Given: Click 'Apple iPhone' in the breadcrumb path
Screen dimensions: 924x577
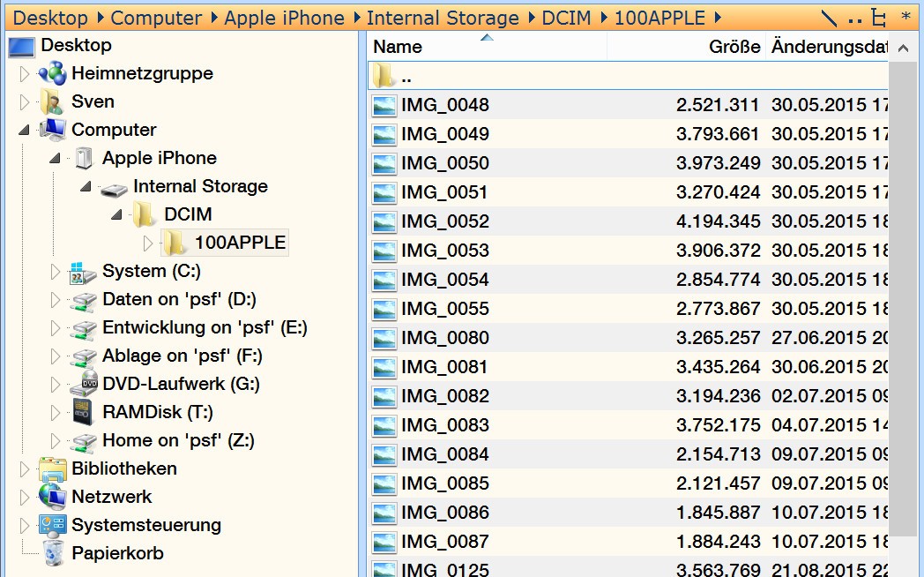Looking at the screenshot, I should (284, 18).
